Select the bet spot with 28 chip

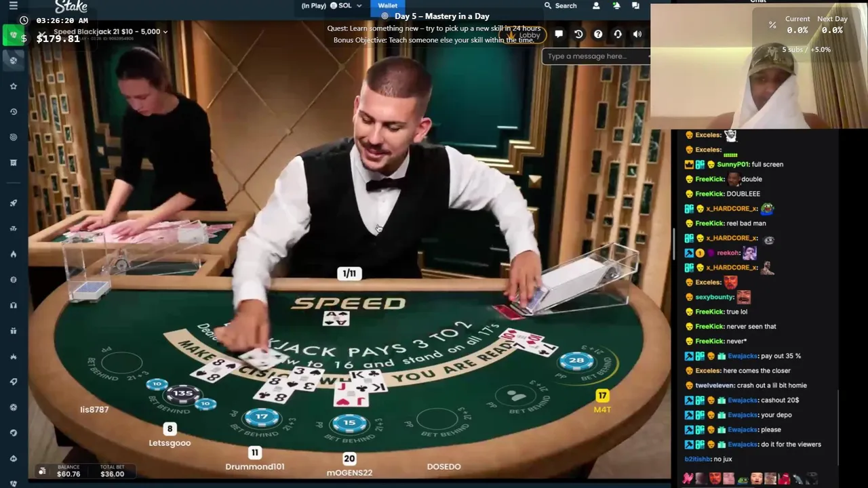576,361
